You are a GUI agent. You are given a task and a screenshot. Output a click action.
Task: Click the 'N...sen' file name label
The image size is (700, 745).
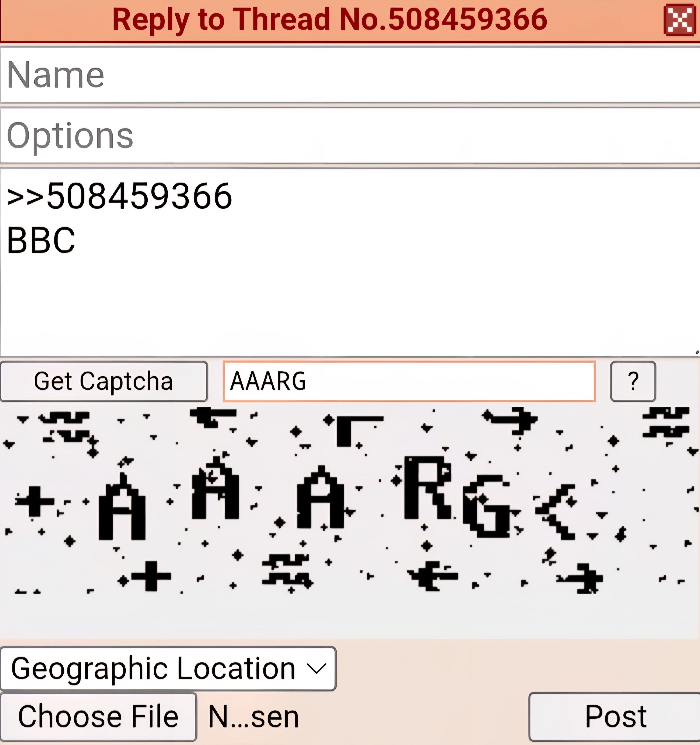click(253, 717)
